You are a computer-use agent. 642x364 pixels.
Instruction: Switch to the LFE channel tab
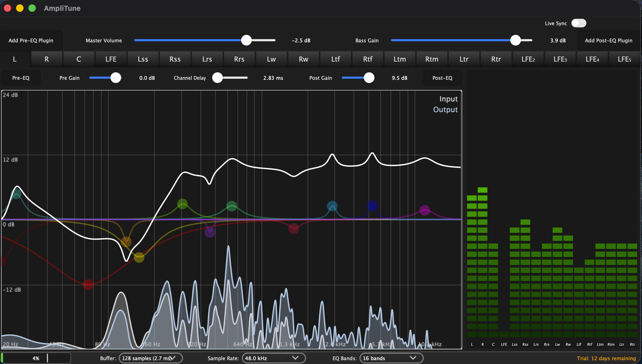pos(111,59)
